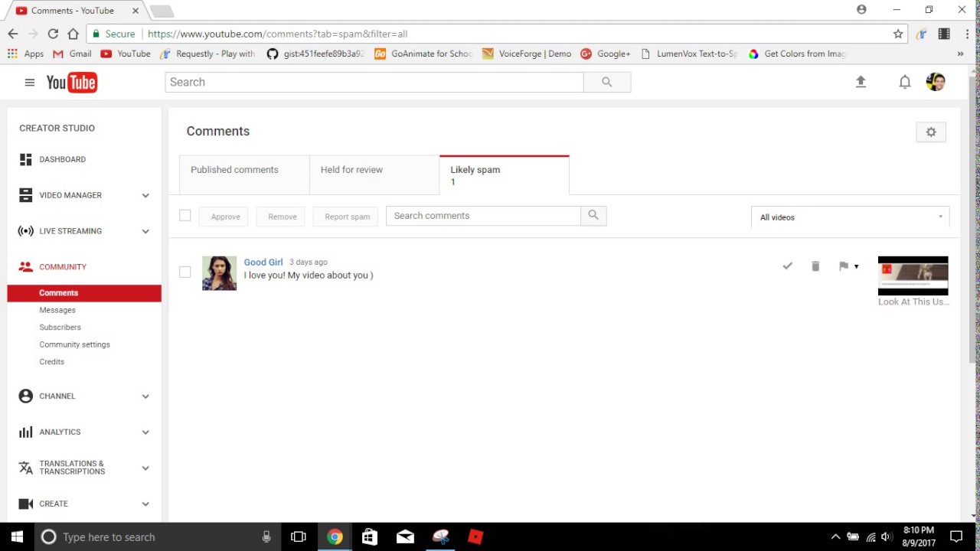
Task: Open the Apps bookmark shortcut
Action: click(25, 54)
